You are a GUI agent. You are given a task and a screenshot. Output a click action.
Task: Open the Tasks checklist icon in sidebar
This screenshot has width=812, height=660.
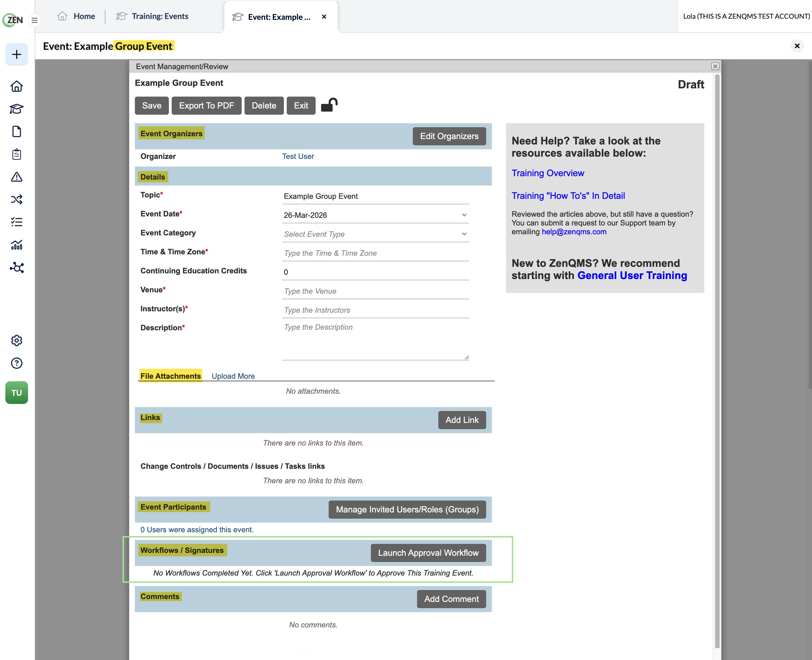[x=17, y=222]
